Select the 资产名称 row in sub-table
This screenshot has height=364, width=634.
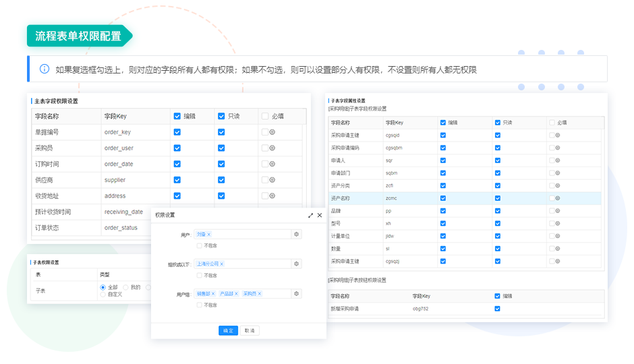pos(465,198)
